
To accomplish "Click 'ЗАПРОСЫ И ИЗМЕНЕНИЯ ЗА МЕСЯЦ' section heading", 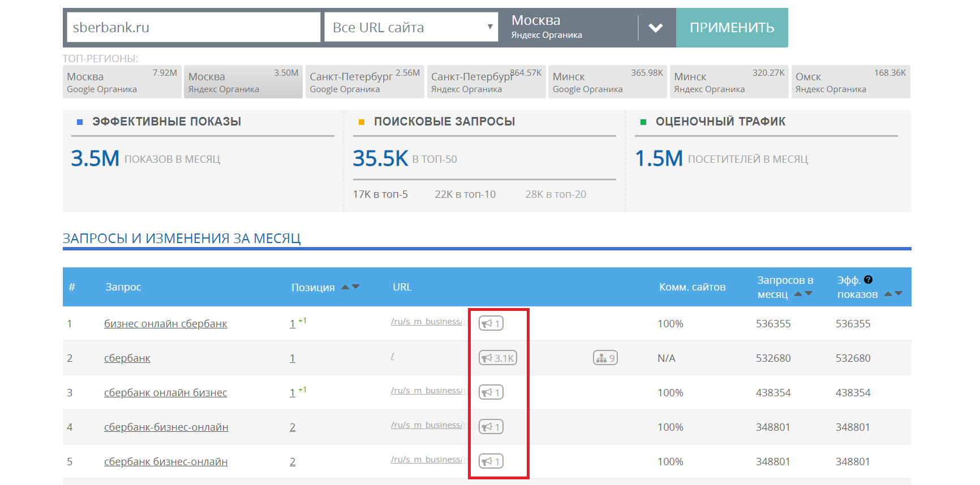I will click(x=182, y=239).
